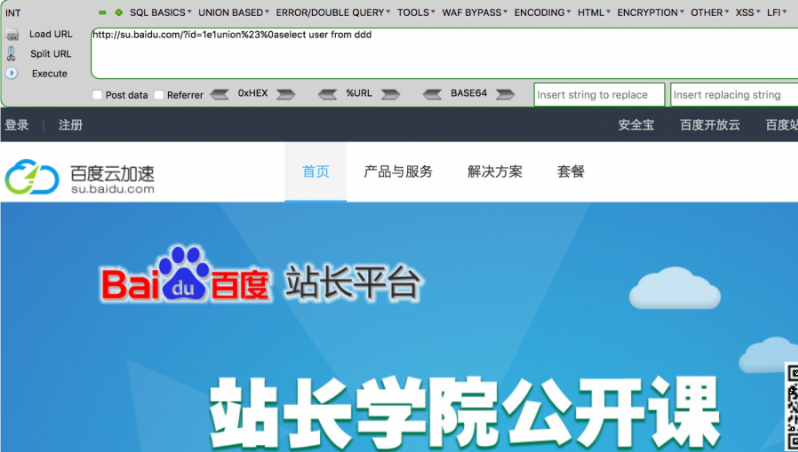Screen dimensions: 798x452
Task: Open the INT selector in HackBar
Action: pyautogui.click(x=13, y=13)
